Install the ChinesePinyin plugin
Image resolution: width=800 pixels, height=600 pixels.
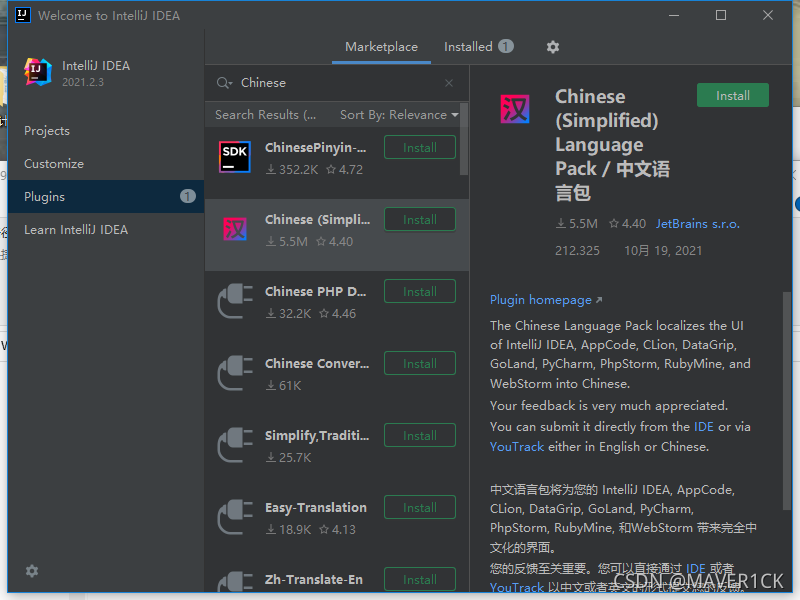click(x=419, y=147)
